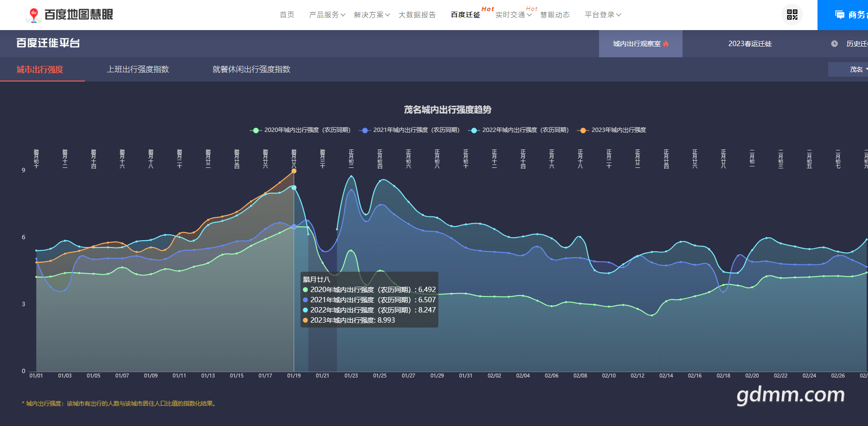Toggle 2021年城内出行强度 legend series
868x426 pixels.
click(x=409, y=130)
